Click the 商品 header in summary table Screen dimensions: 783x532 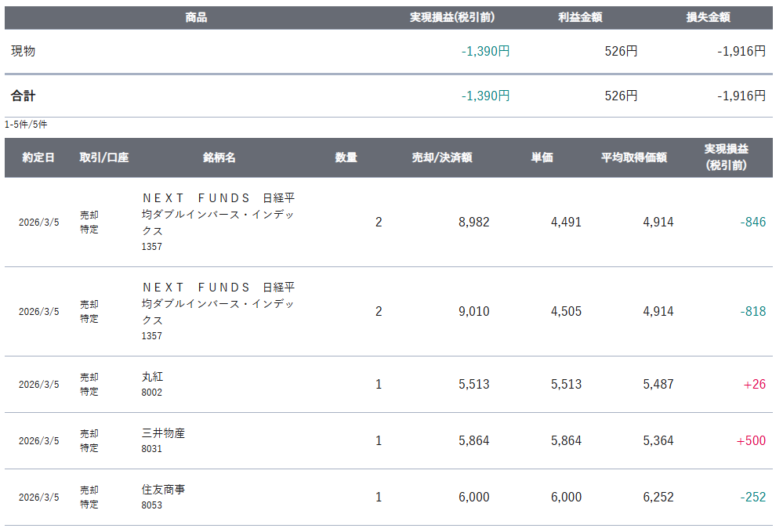click(196, 17)
